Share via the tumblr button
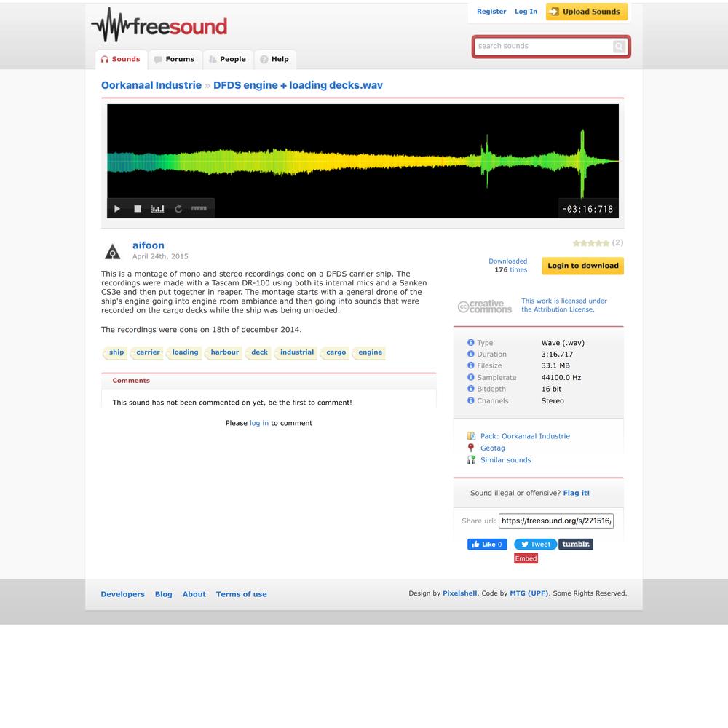Screen dimensions: 728x728 point(576,544)
